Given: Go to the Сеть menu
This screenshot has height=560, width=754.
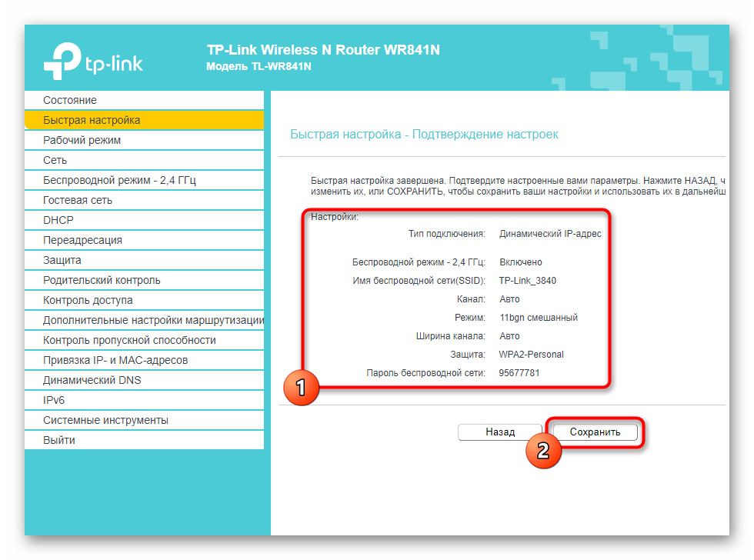Looking at the screenshot, I should (x=55, y=160).
